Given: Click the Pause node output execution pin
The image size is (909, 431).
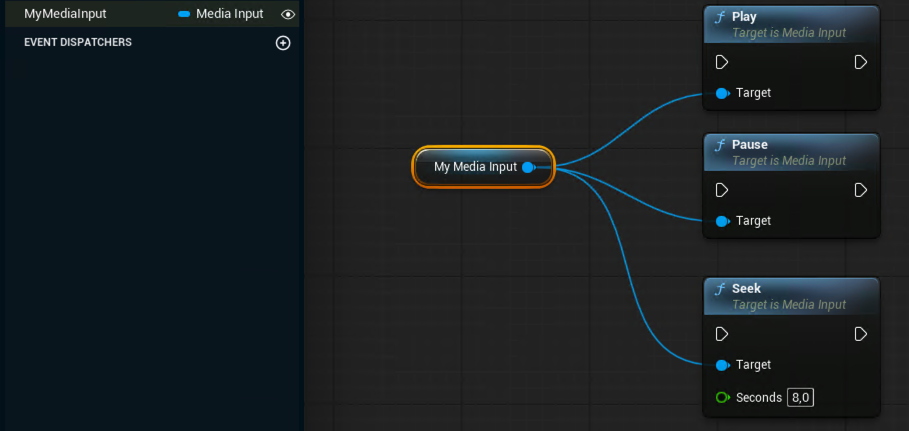Looking at the screenshot, I should (x=861, y=190).
